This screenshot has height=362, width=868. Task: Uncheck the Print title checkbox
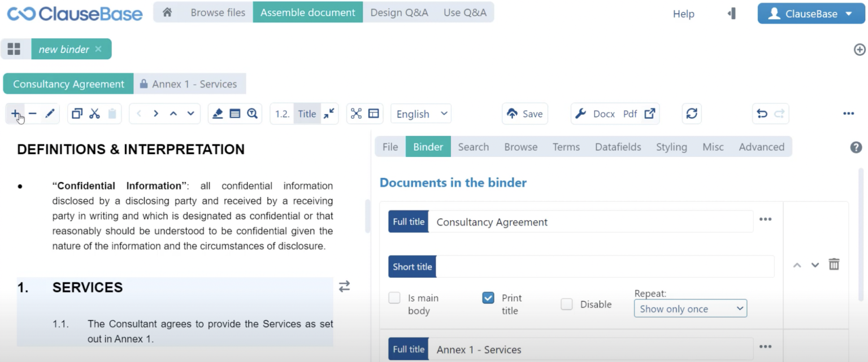pos(488,298)
